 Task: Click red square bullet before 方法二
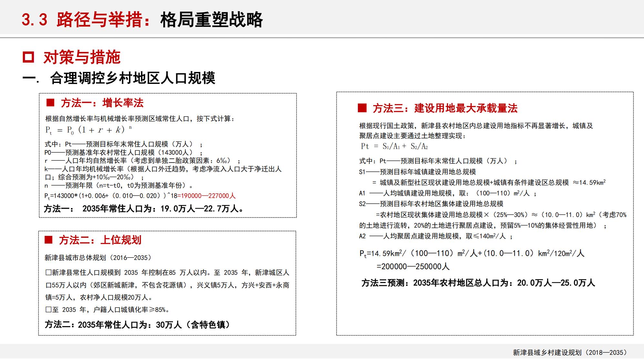coord(48,240)
